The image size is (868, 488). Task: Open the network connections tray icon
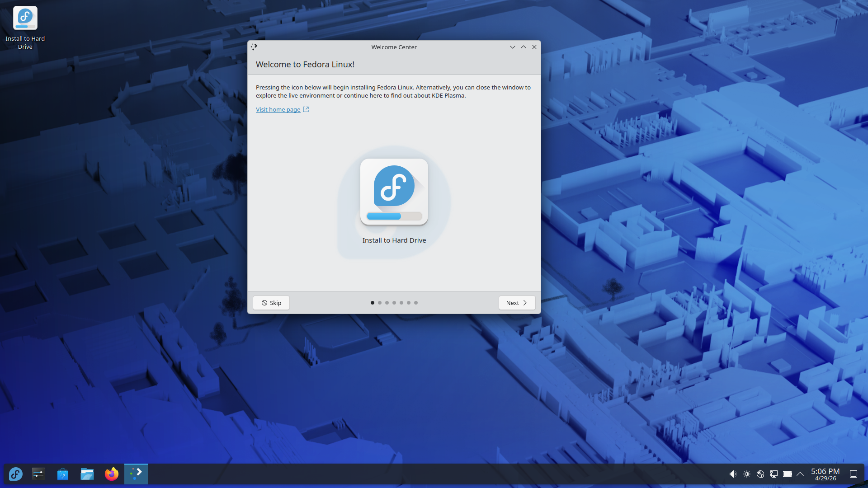774,474
